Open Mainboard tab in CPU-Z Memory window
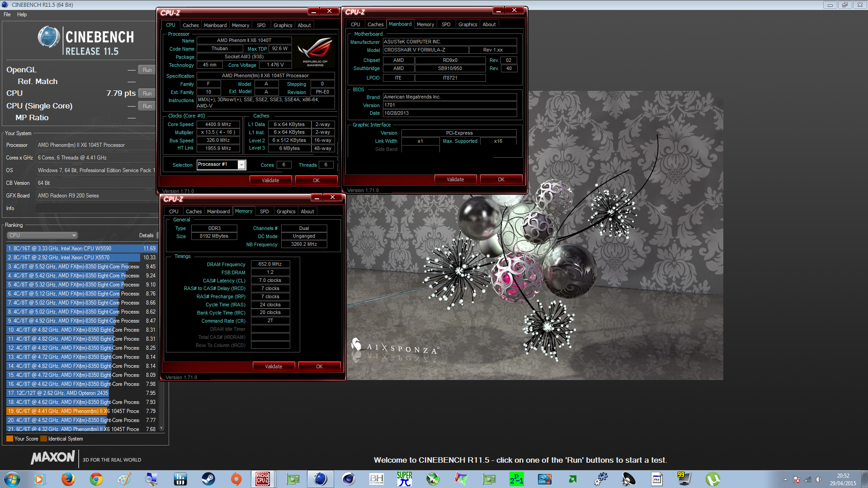Viewport: 868px width, 488px height. [218, 211]
